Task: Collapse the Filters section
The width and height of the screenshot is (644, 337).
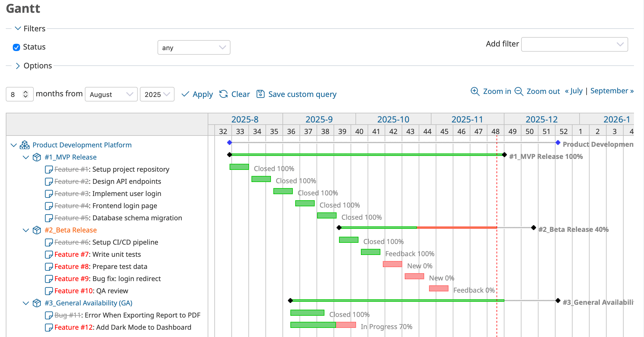Action: click(17, 28)
